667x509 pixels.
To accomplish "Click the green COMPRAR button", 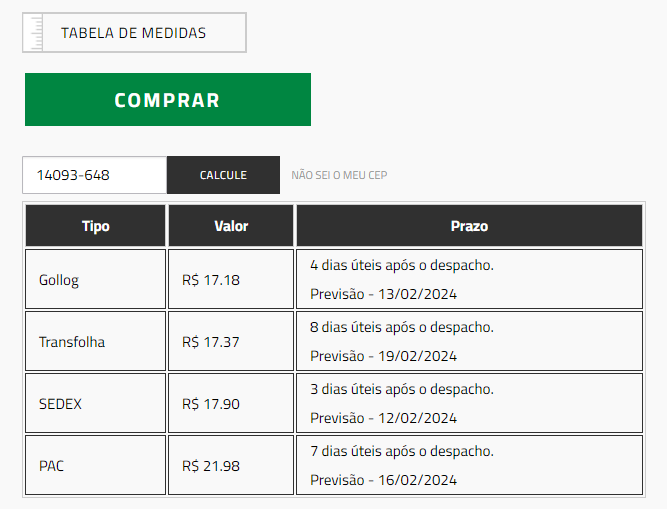I will coord(168,100).
